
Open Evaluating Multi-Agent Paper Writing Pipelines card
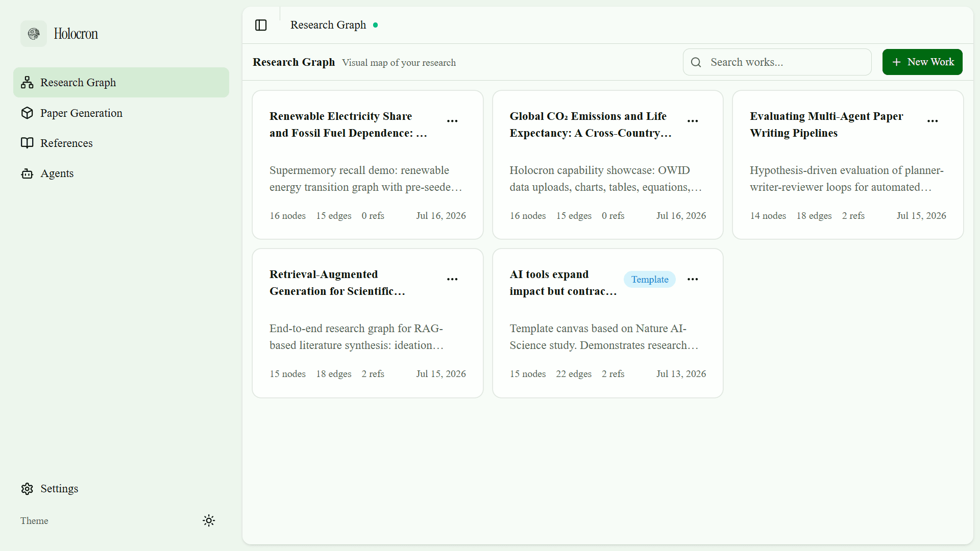(x=848, y=165)
